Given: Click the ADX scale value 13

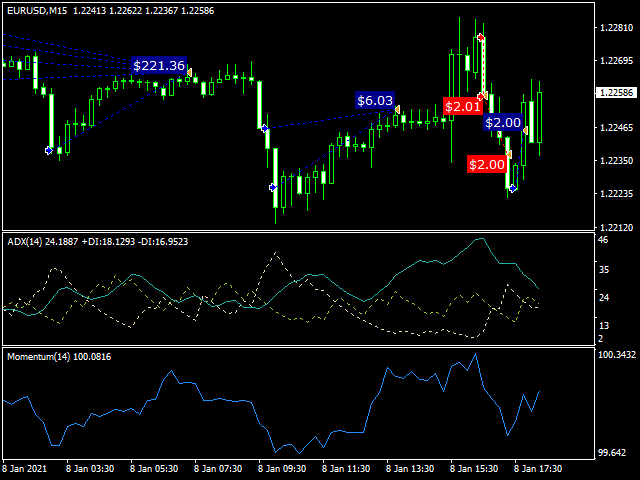Looking at the screenshot, I should 603,325.
